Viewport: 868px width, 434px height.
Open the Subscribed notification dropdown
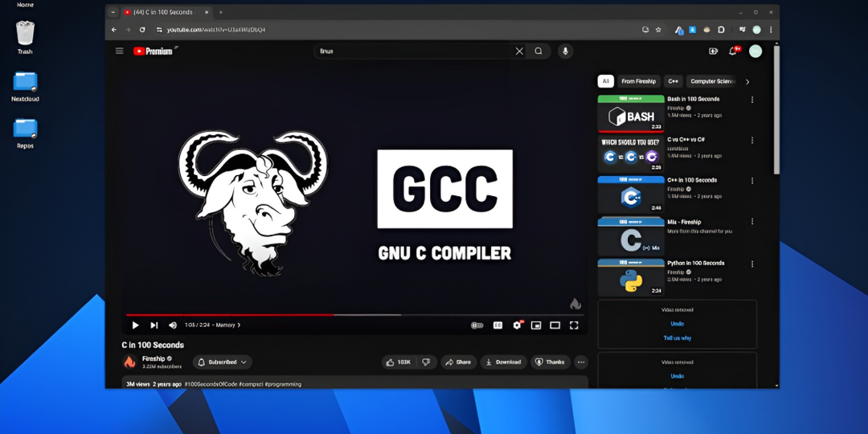click(x=223, y=362)
